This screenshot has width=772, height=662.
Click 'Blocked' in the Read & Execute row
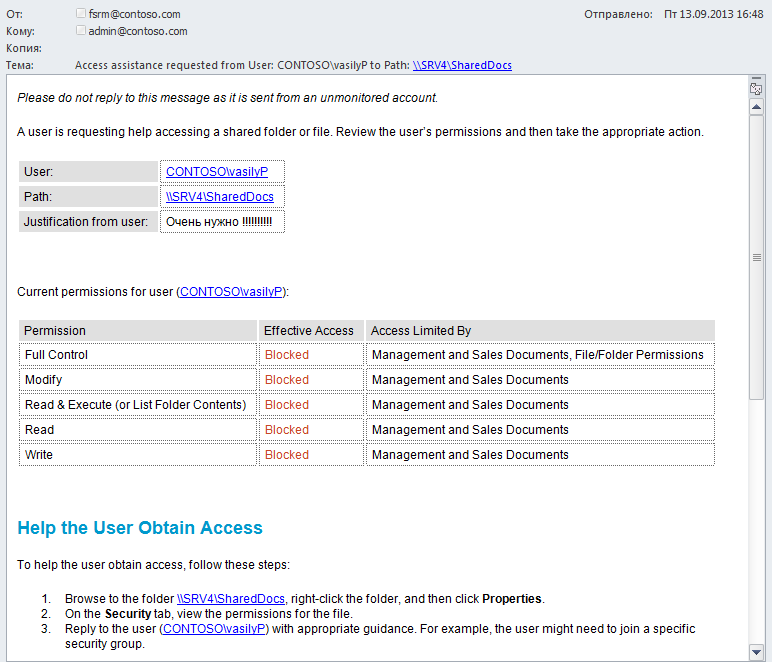(x=287, y=405)
